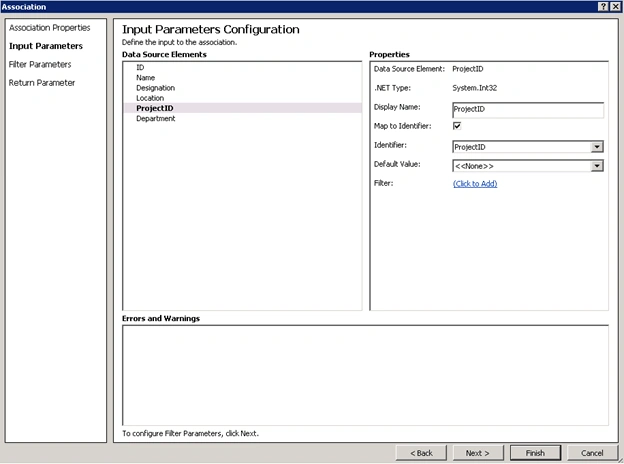The image size is (624, 464).
Task: Select the ID data source element
Action: pyautogui.click(x=140, y=67)
